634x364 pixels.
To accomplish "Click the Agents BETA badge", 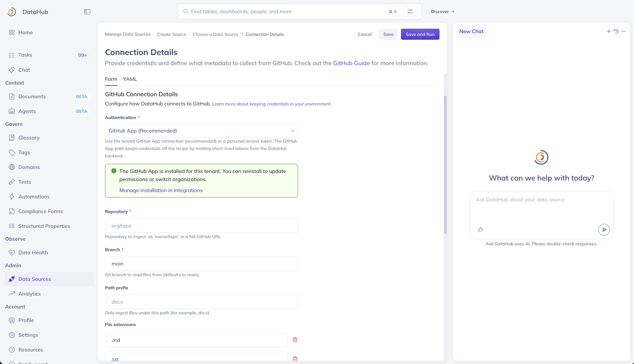I will [x=82, y=111].
